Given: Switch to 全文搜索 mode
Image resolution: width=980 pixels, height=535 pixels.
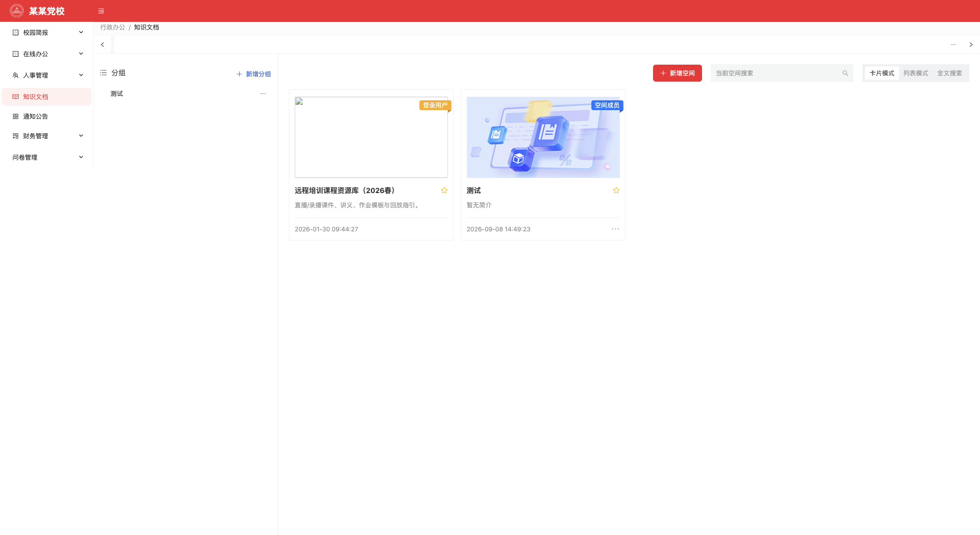Looking at the screenshot, I should point(950,73).
